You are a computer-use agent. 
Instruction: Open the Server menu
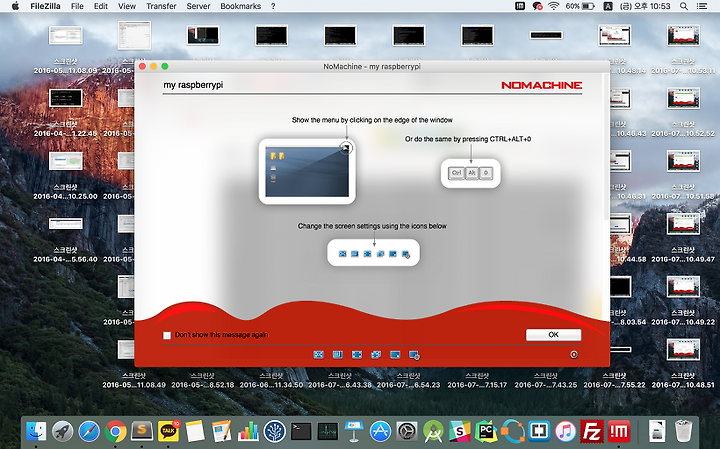[x=198, y=6]
